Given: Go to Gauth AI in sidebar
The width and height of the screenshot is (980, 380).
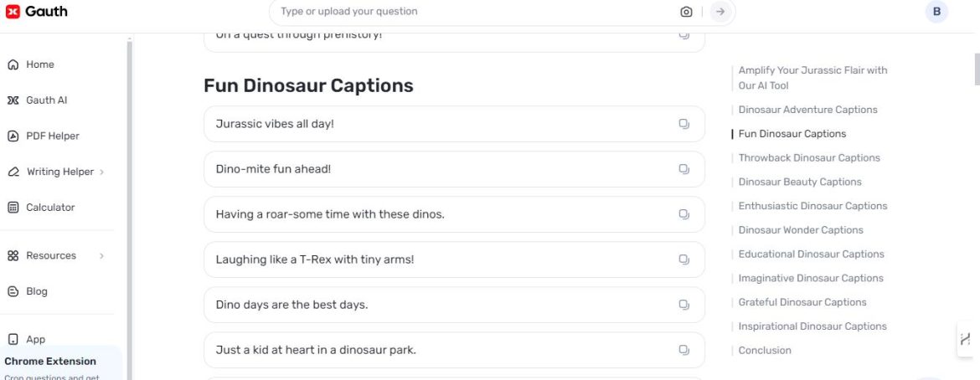Looking at the screenshot, I should click(46, 100).
